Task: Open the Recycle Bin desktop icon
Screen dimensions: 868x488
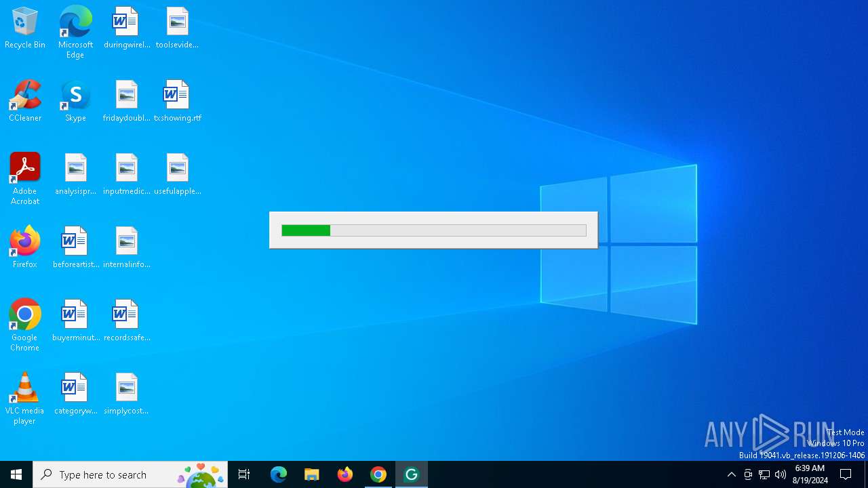Action: tap(25, 28)
